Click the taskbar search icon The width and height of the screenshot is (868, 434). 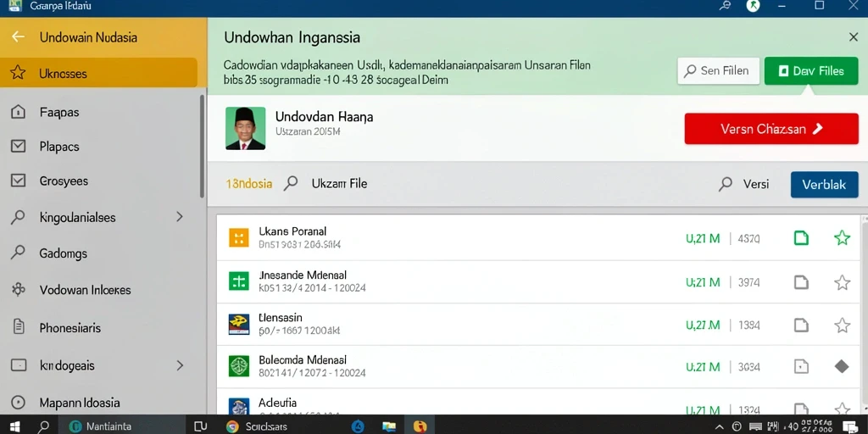(x=43, y=426)
